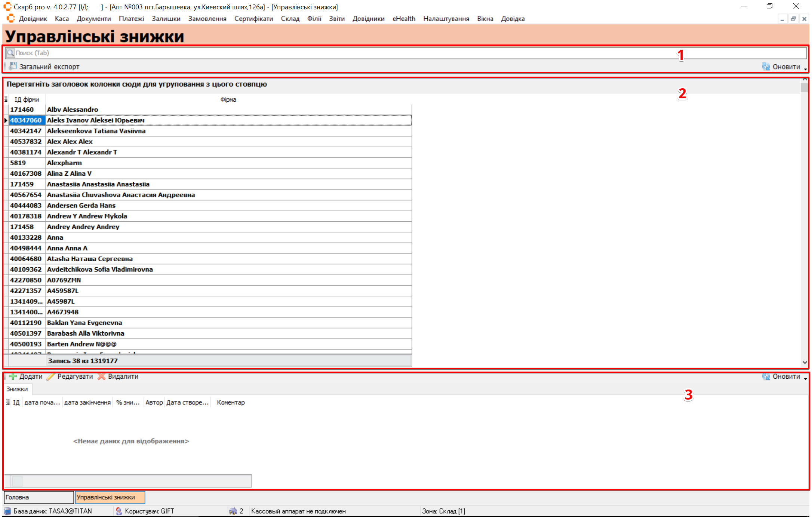Switch to the Головна window tab
Image resolution: width=812 pixels, height=517 pixels.
[39, 497]
